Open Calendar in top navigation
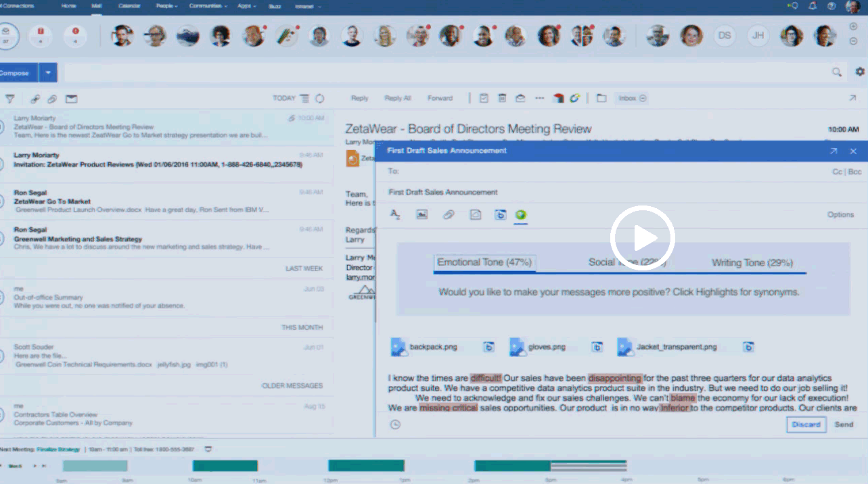The height and width of the screenshot is (484, 868). point(129,6)
